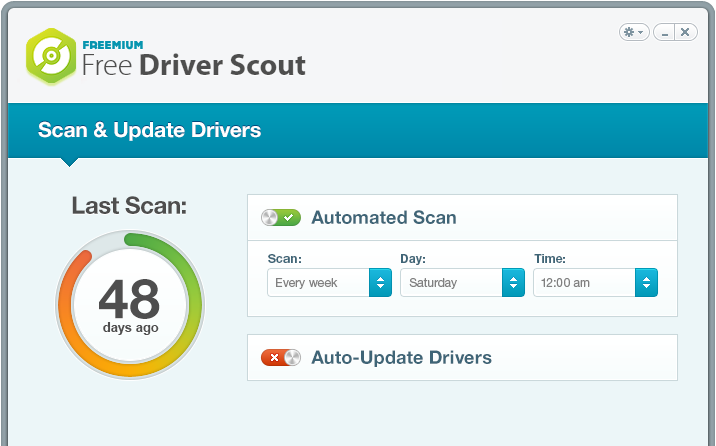The image size is (716, 446).
Task: Close the Free Driver Scout window
Action: tap(685, 32)
